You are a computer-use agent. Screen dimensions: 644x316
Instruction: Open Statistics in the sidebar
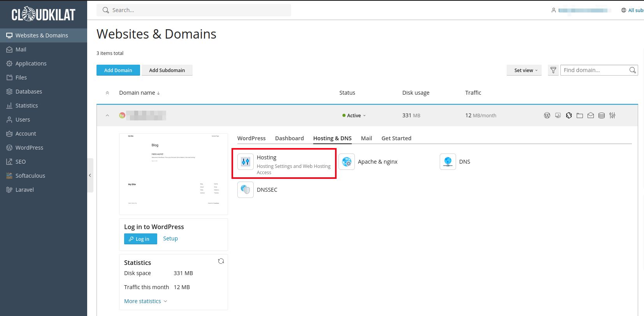[x=44, y=106]
